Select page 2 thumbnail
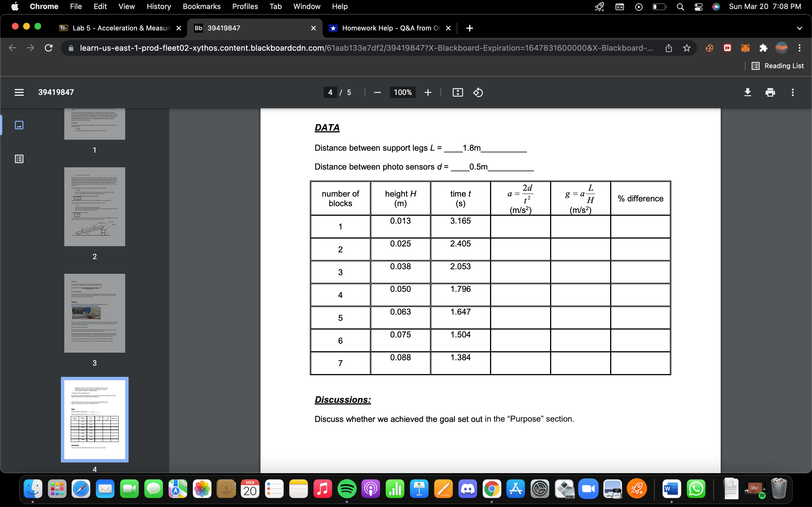The image size is (812, 507). 95,206
